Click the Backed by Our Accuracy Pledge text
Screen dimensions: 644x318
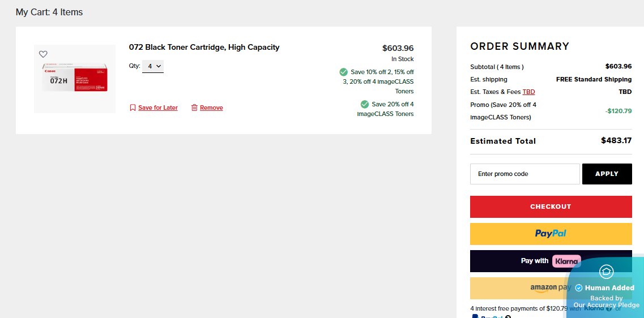point(606,302)
